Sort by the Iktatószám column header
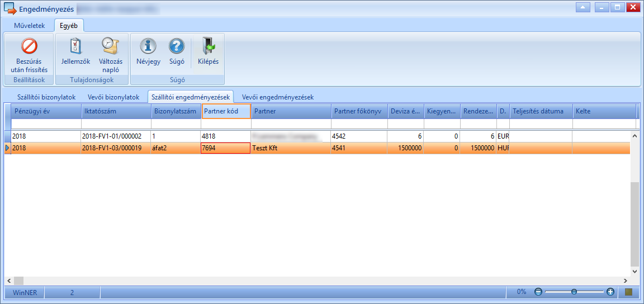The image size is (644, 304). tap(116, 111)
